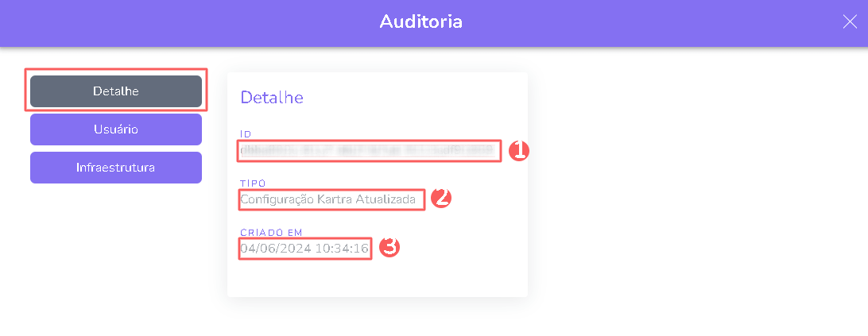Close the Auditoria dialog with the X
The height and width of the screenshot is (336, 868).
click(849, 22)
